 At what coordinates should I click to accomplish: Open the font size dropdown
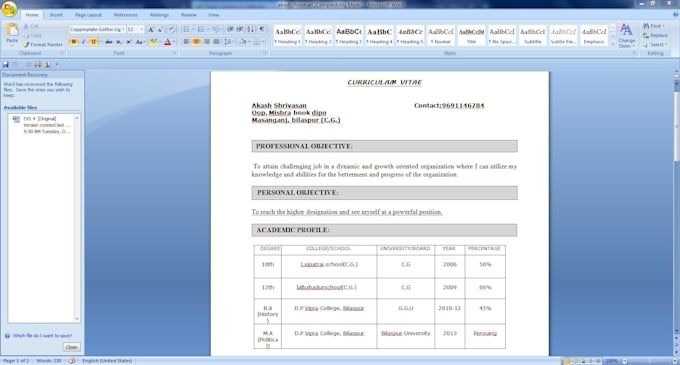pos(142,29)
